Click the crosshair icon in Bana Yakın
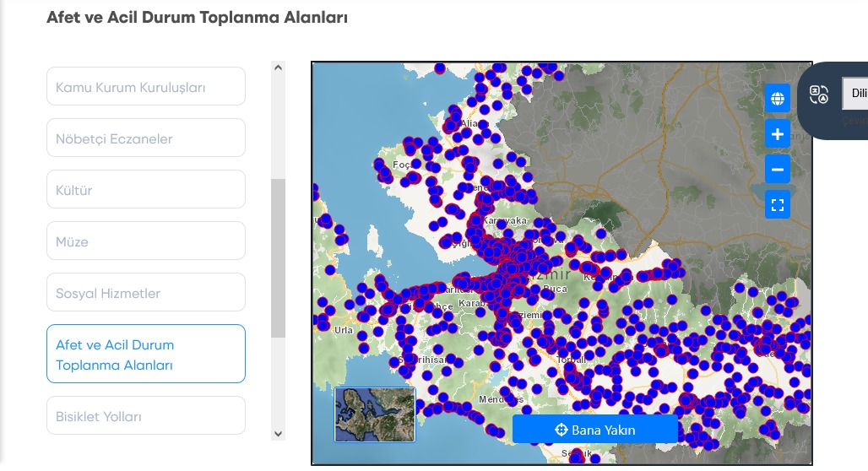 (x=560, y=430)
